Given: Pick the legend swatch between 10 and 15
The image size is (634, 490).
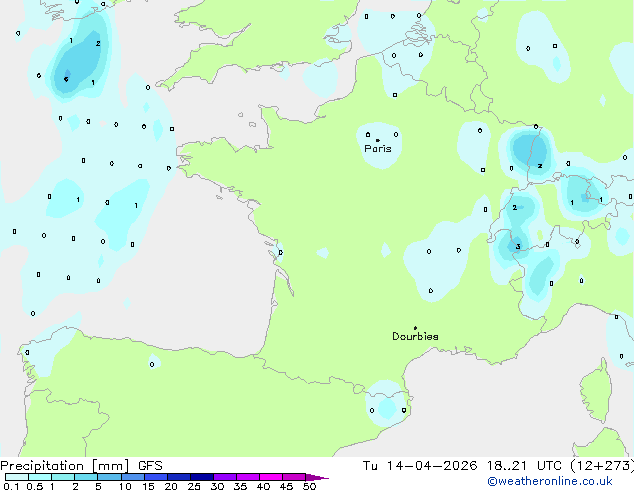Looking at the screenshot, I should [132, 477].
